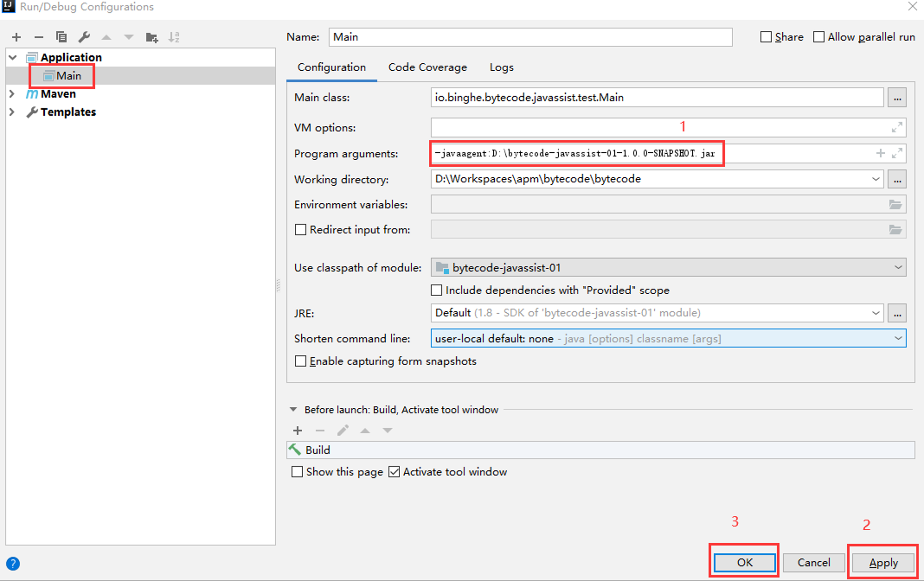Remove selected configuration with minus icon
Image resolution: width=924 pixels, height=581 pixels.
coord(39,37)
